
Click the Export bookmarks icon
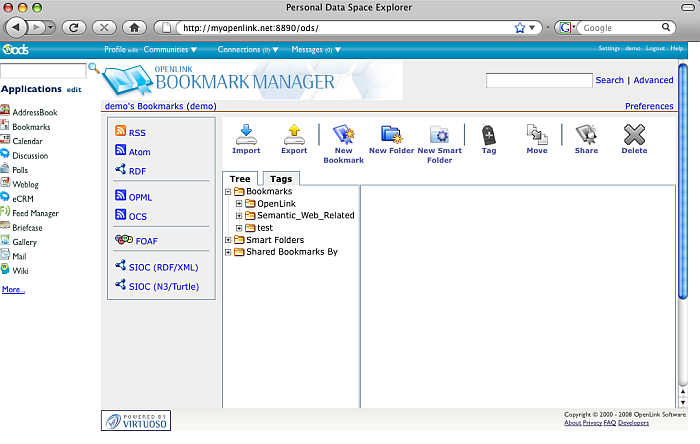tap(294, 137)
